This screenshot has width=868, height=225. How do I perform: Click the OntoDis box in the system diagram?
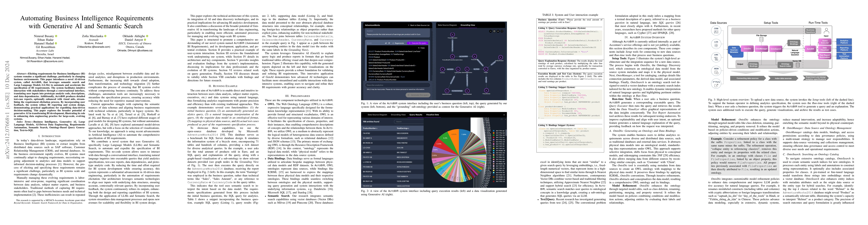point(747,49)
